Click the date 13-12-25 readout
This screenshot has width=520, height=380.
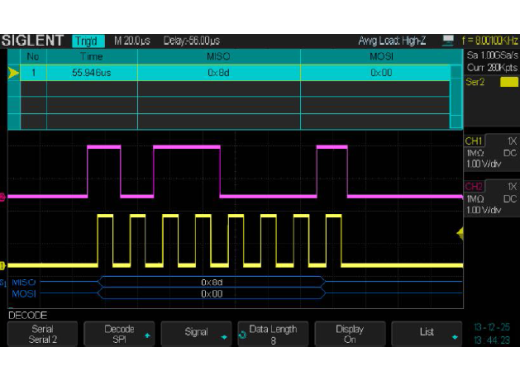point(492,327)
